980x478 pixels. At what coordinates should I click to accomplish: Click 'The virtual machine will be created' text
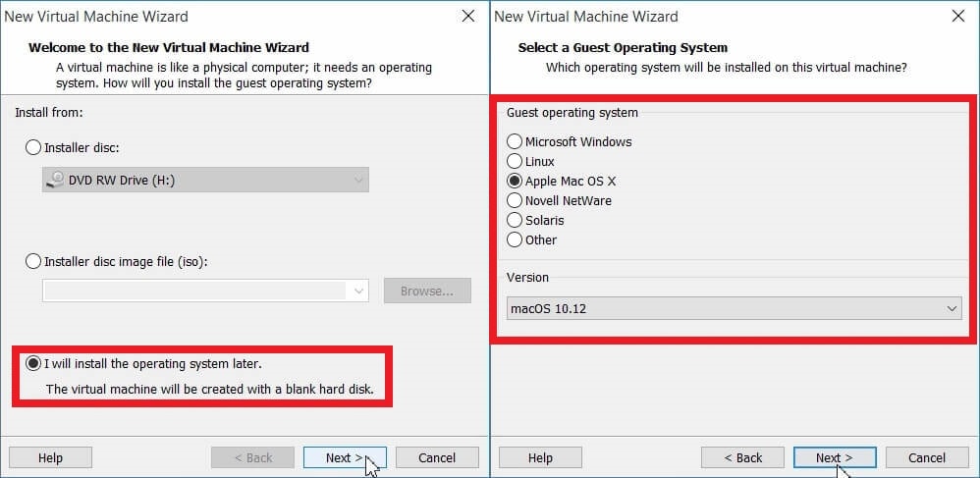[x=210, y=390]
